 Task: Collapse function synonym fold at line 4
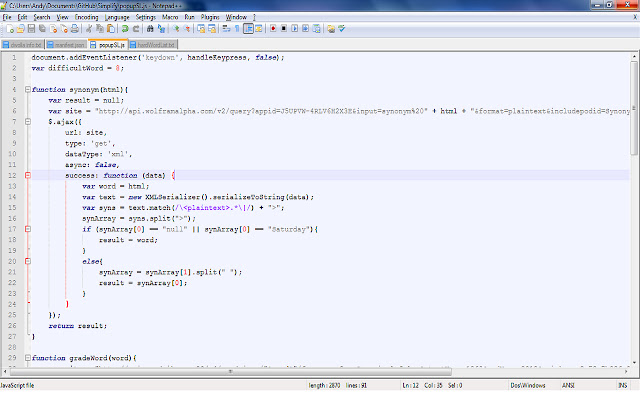(x=28, y=89)
